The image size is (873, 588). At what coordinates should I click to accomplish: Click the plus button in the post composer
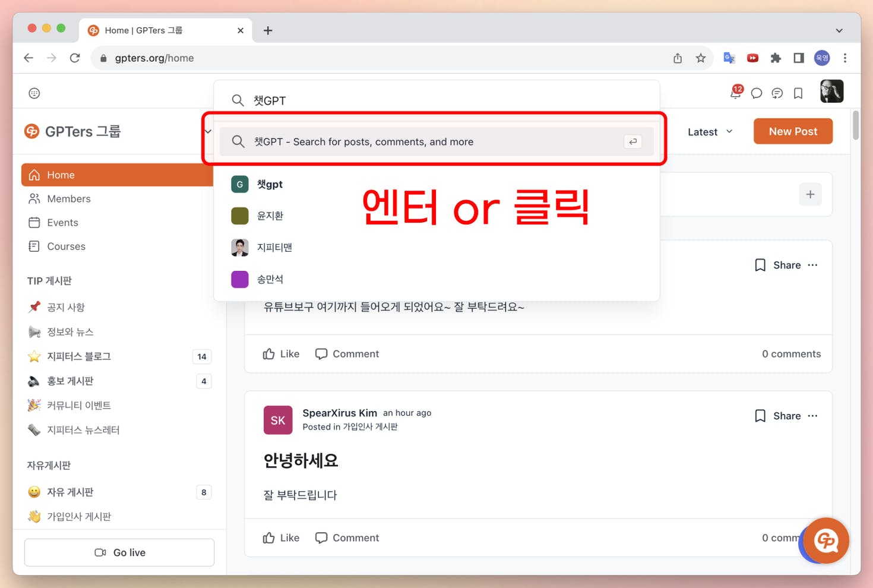click(x=810, y=194)
